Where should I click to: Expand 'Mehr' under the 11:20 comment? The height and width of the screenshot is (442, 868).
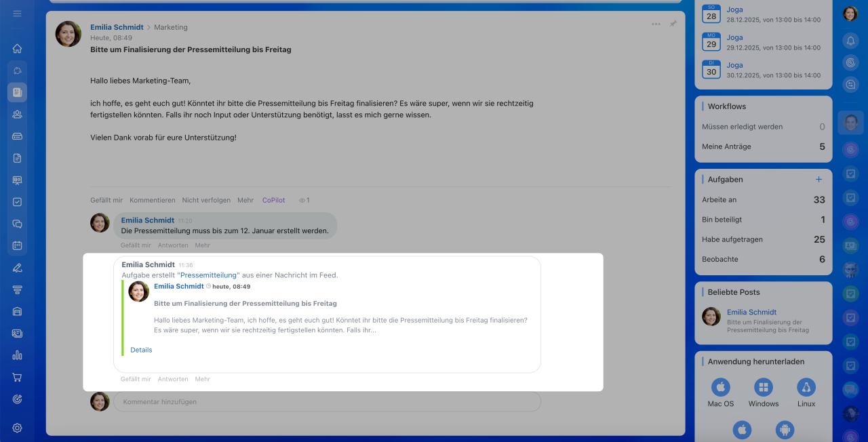click(203, 245)
